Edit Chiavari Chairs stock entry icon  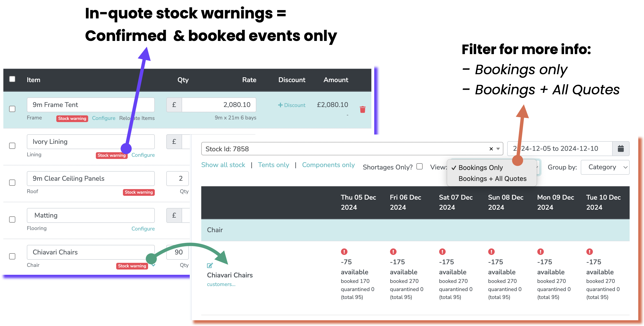[210, 265]
